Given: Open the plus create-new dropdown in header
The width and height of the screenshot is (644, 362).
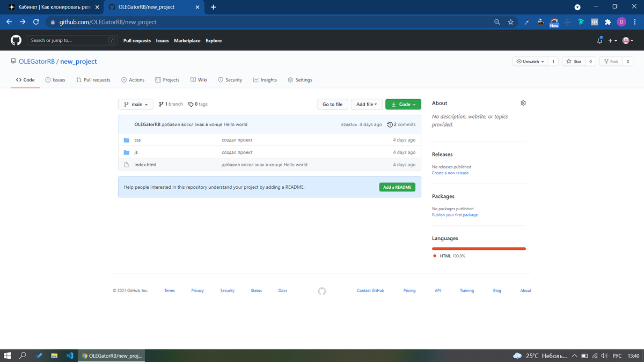Looking at the screenshot, I should click(612, 40).
